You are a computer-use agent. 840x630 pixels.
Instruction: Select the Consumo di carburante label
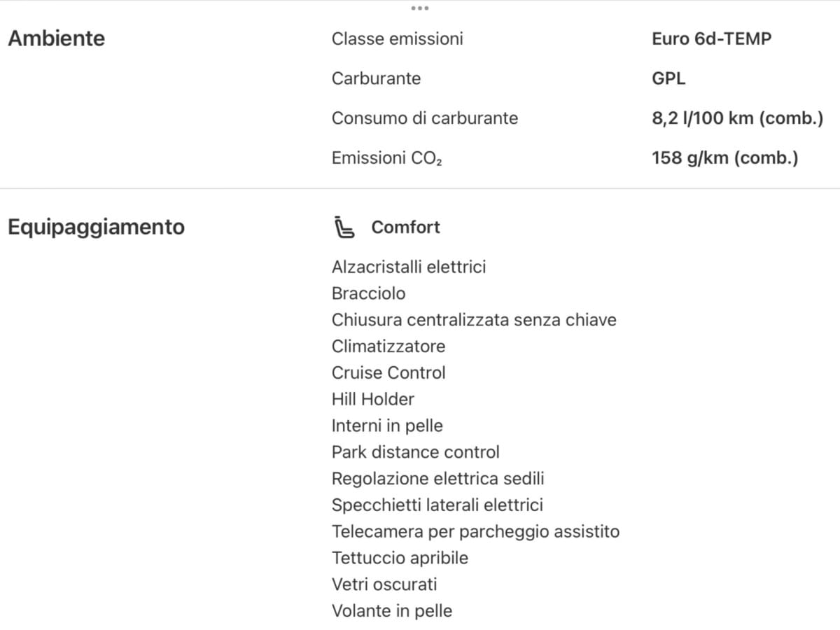pos(424,118)
